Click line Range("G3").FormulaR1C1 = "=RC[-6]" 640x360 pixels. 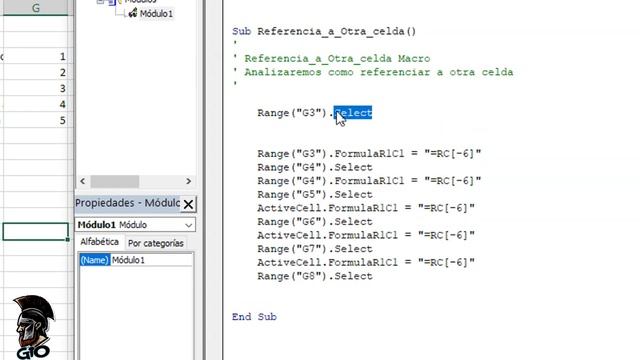coord(369,154)
